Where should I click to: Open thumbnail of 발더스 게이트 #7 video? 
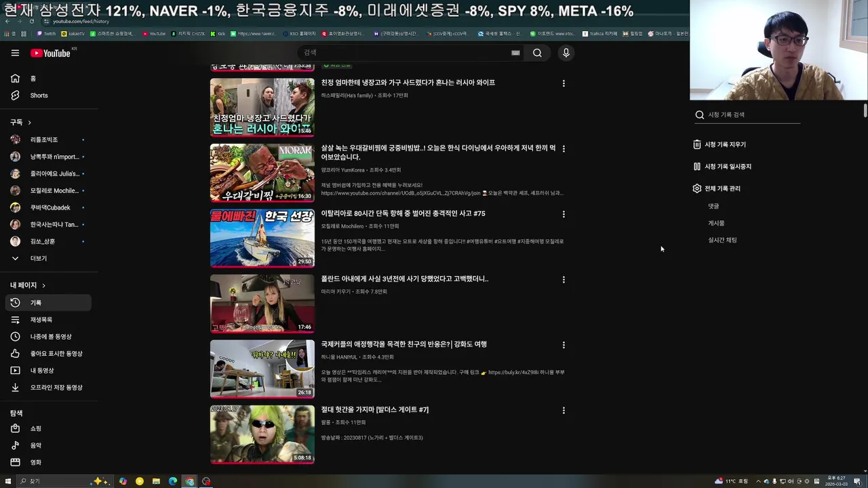coord(262,434)
